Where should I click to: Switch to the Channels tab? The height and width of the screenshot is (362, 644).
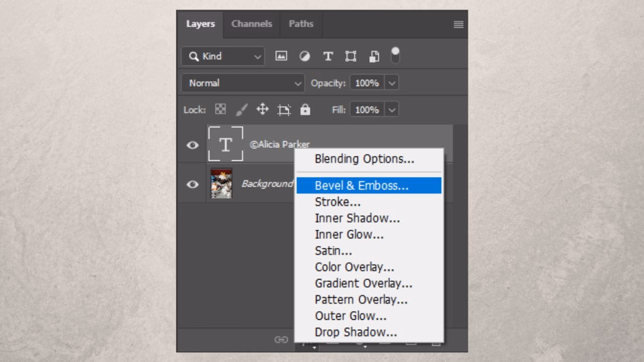251,24
